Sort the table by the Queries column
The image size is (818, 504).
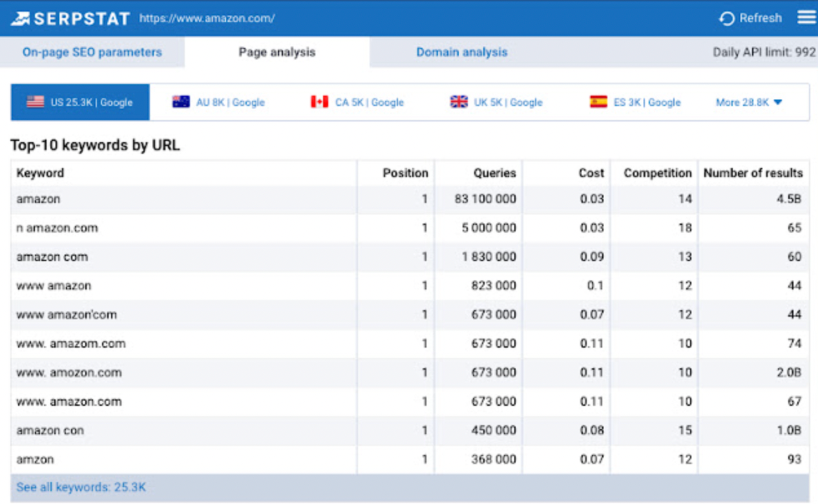click(x=494, y=173)
